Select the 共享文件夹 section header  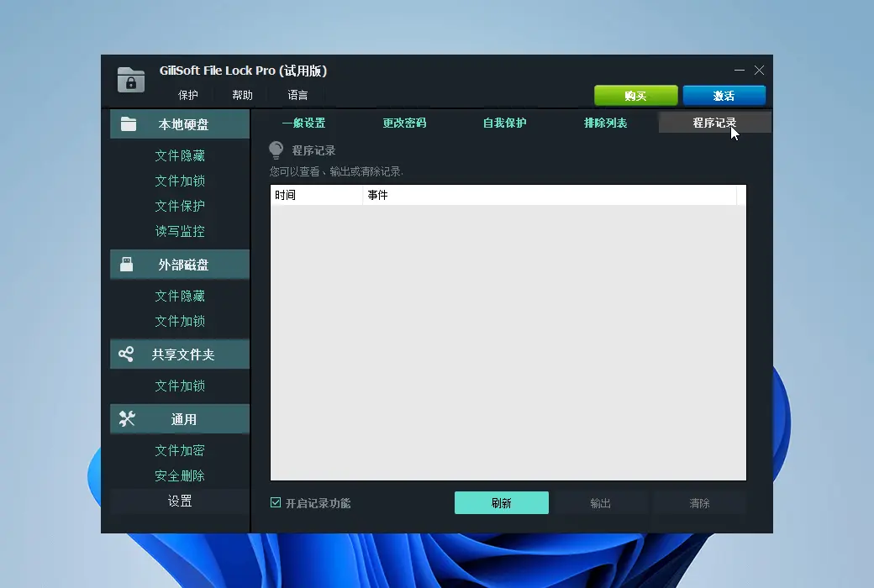click(180, 354)
